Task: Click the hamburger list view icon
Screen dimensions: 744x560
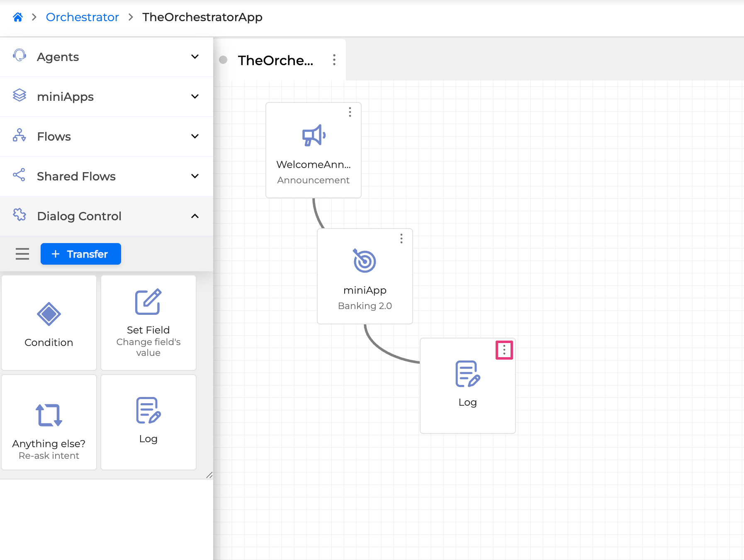Action: [22, 254]
